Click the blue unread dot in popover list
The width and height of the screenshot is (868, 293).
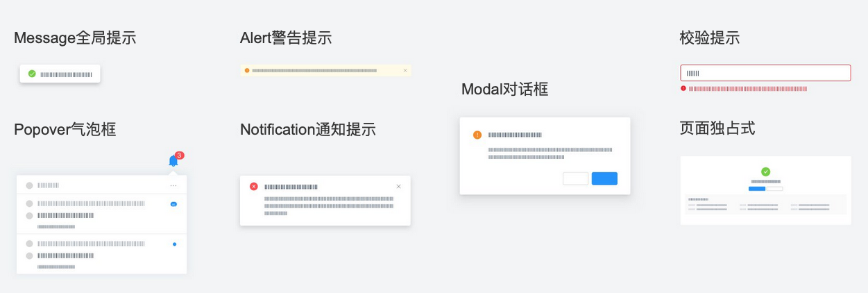[x=174, y=244]
